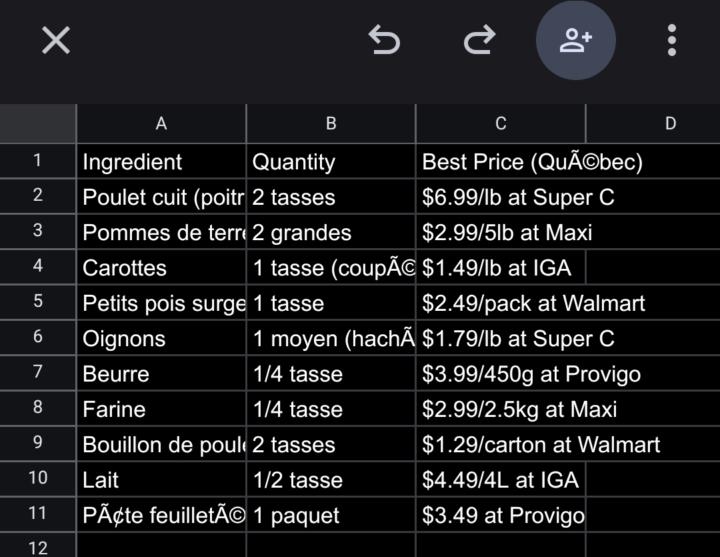Select the 'Carottes' cell
This screenshot has width=720, height=557.
tap(161, 268)
